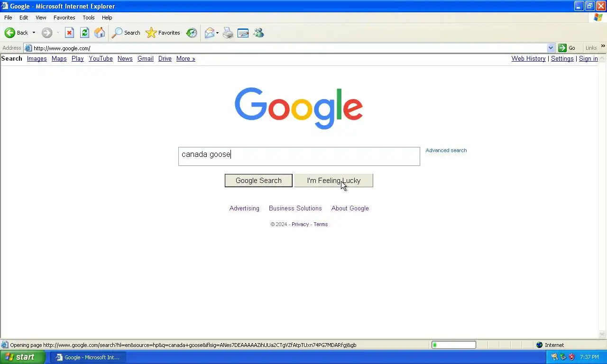The height and width of the screenshot is (364, 607).
Task: Open the News link
Action: click(125, 59)
